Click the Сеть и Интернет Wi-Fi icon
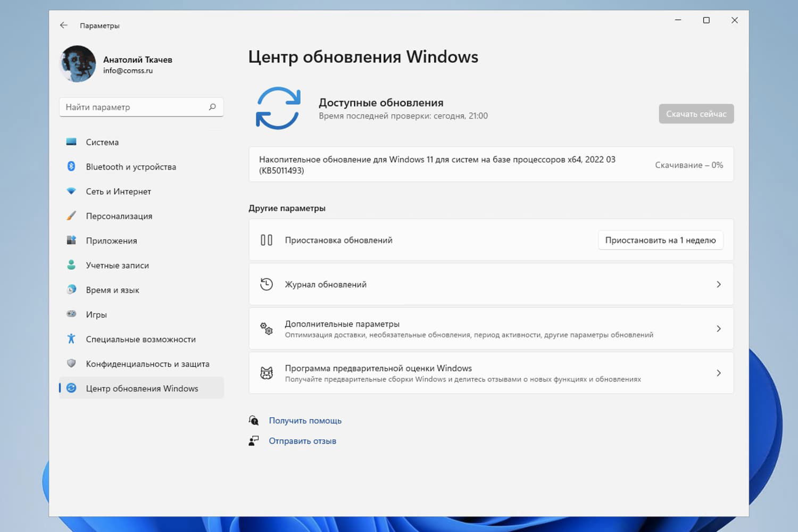Screen dimensions: 798x532 (71, 191)
